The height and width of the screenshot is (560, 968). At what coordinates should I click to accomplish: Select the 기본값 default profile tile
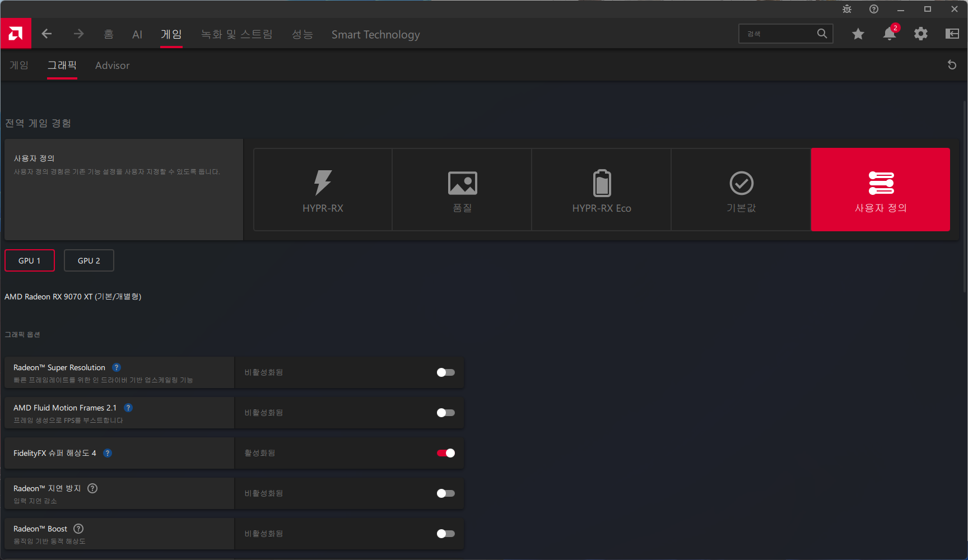pyautogui.click(x=741, y=190)
